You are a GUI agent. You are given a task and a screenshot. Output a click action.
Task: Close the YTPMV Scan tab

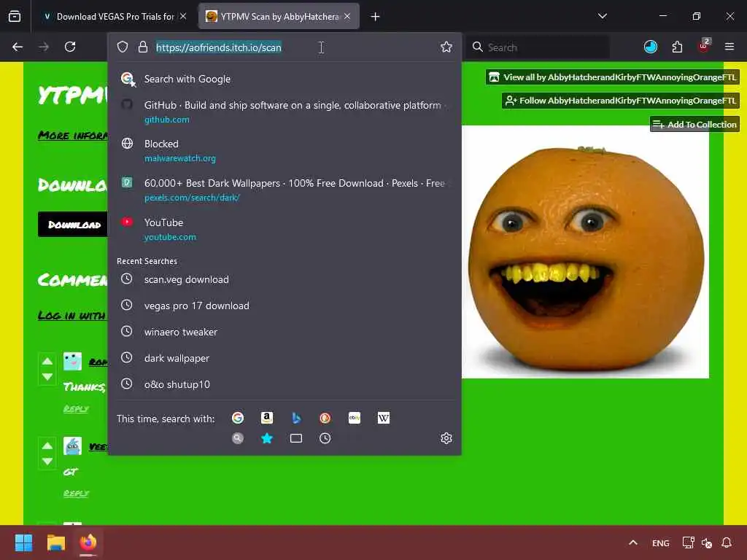[347, 17]
